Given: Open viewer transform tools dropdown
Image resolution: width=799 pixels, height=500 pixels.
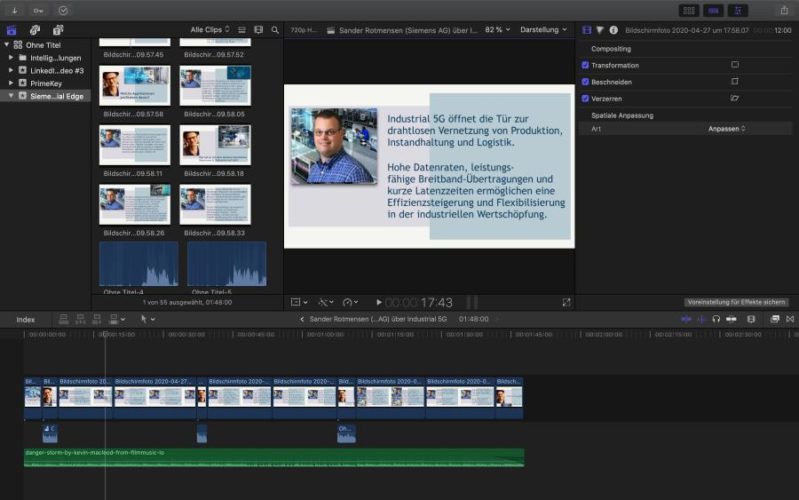Looking at the screenshot, I should coord(299,302).
